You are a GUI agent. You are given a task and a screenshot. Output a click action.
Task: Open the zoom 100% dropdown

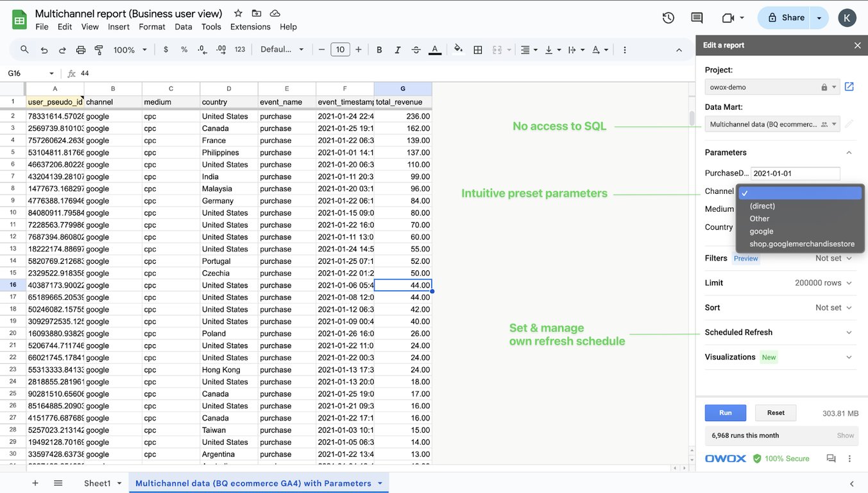pos(130,49)
